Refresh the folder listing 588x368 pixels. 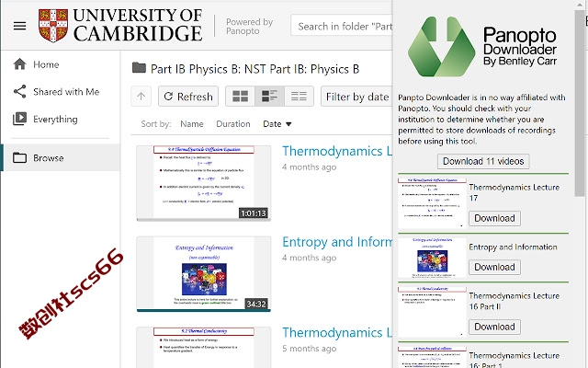(188, 97)
